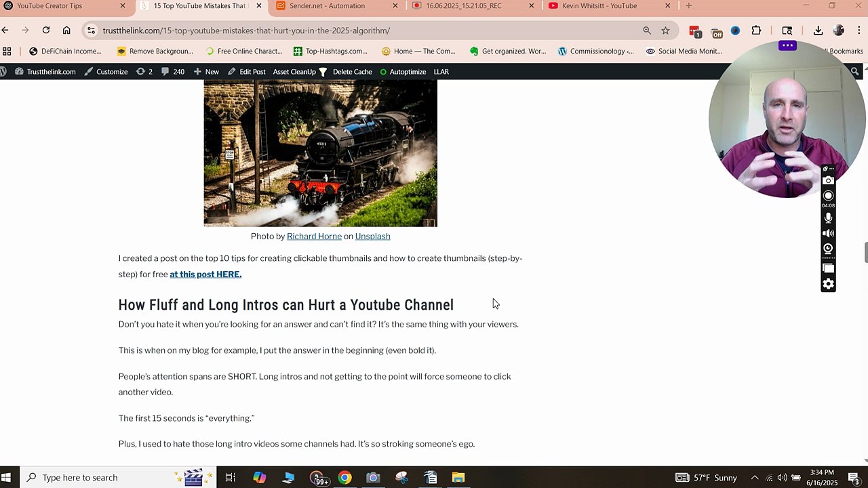Screen dimensions: 868x488
Task: Stop recording with the recorder toolbar record button
Action: 828,196
